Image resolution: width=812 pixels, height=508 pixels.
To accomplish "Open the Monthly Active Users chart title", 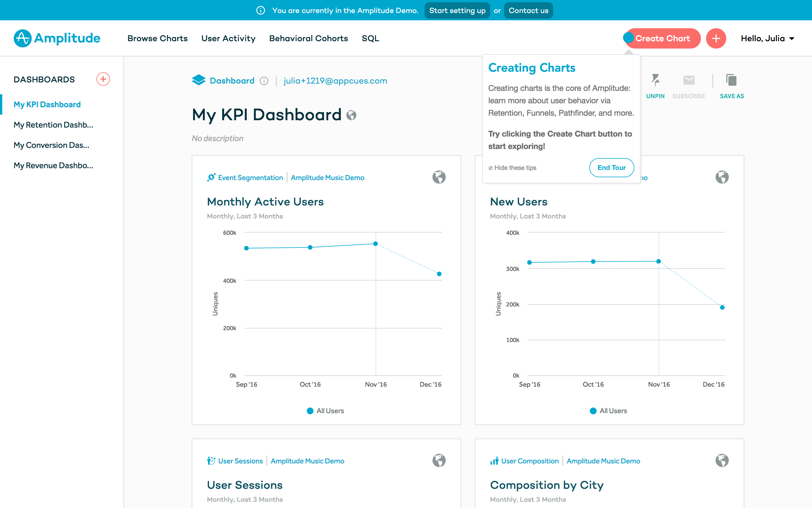I will click(x=265, y=202).
